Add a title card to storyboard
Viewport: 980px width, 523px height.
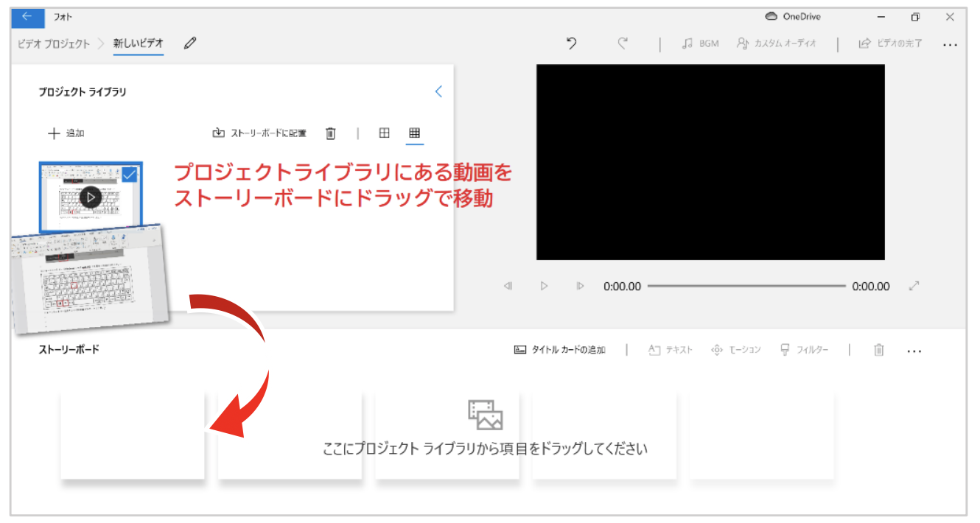click(x=560, y=350)
